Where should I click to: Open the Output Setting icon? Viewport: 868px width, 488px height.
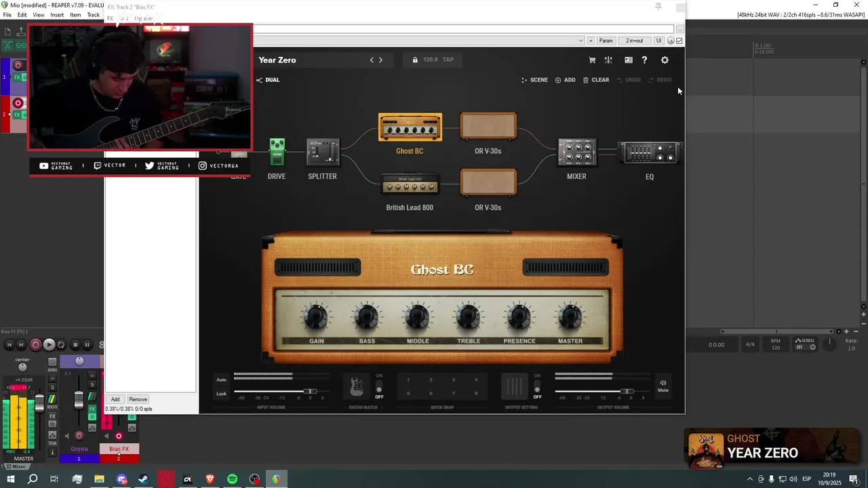(x=515, y=386)
